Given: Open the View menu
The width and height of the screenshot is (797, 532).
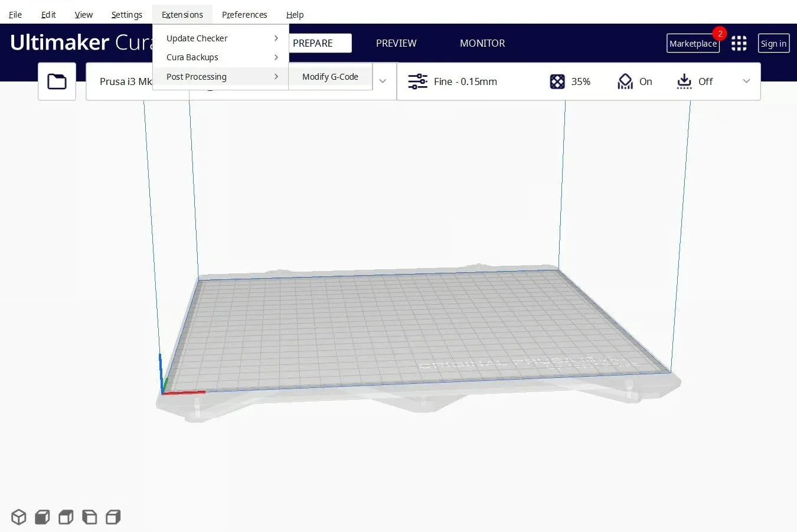Looking at the screenshot, I should pyautogui.click(x=83, y=15).
